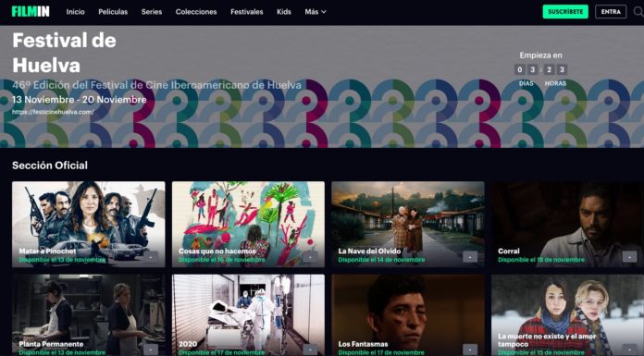This screenshot has height=356, width=644.
Task: Open the Kids menu item
Action: (x=284, y=12)
